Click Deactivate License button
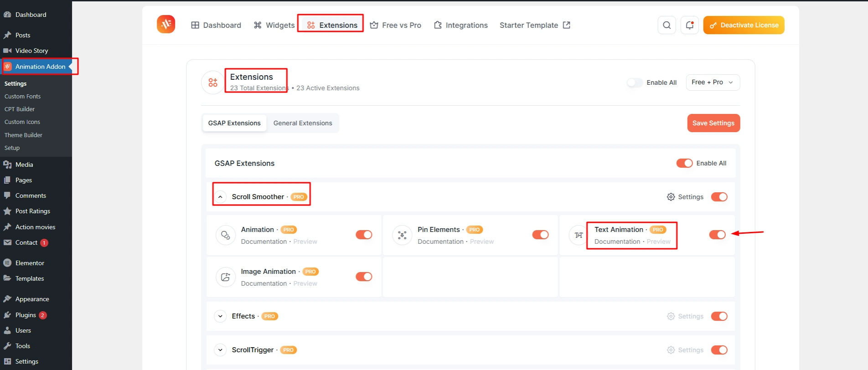Image resolution: width=868 pixels, height=370 pixels. point(744,25)
